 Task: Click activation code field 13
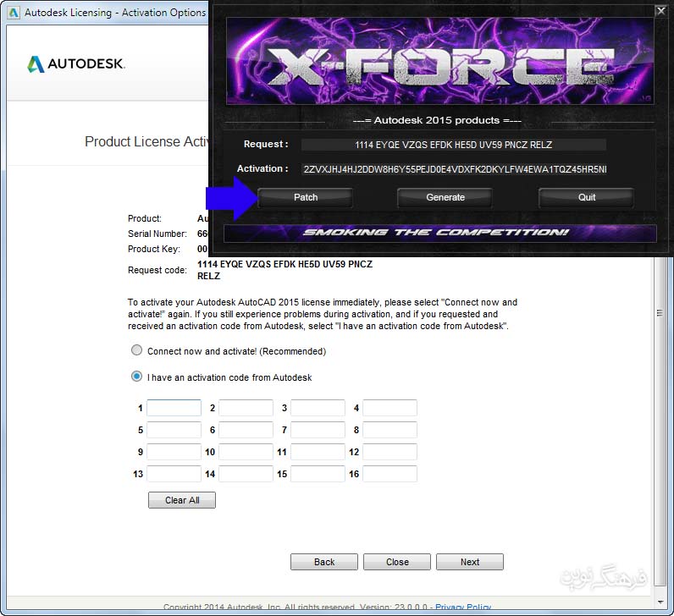174,474
